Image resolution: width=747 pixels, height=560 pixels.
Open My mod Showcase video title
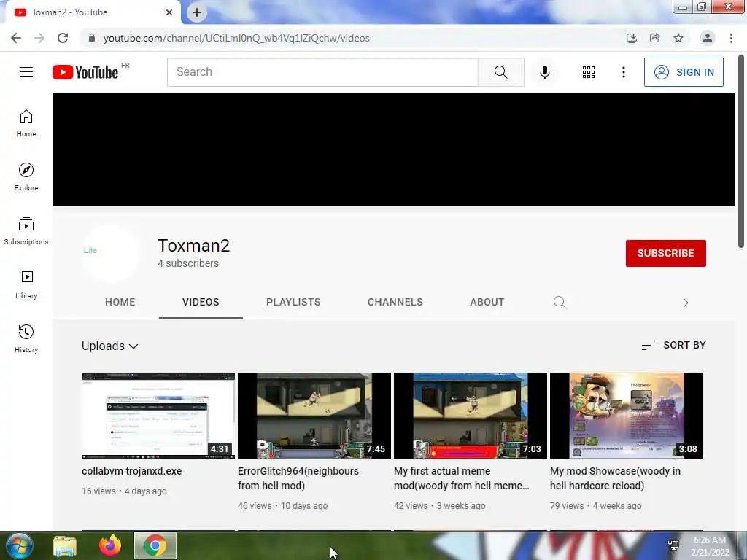click(616, 478)
